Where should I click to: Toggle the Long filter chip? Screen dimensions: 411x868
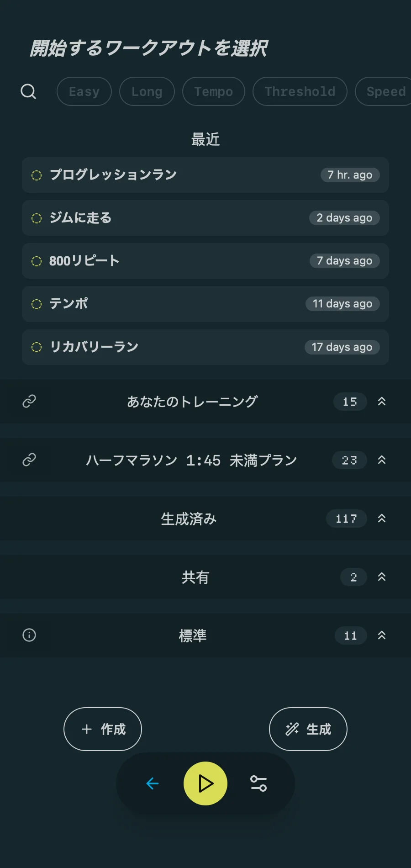[147, 91]
